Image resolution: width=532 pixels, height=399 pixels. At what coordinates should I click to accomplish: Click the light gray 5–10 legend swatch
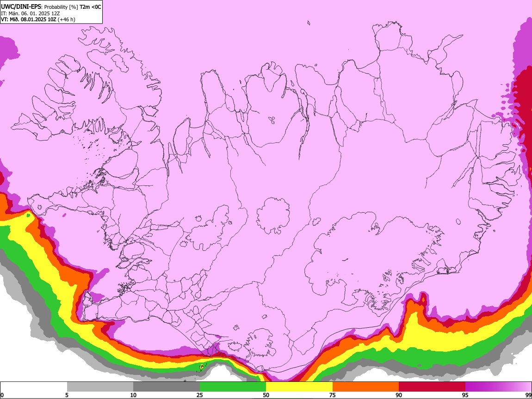100,387
